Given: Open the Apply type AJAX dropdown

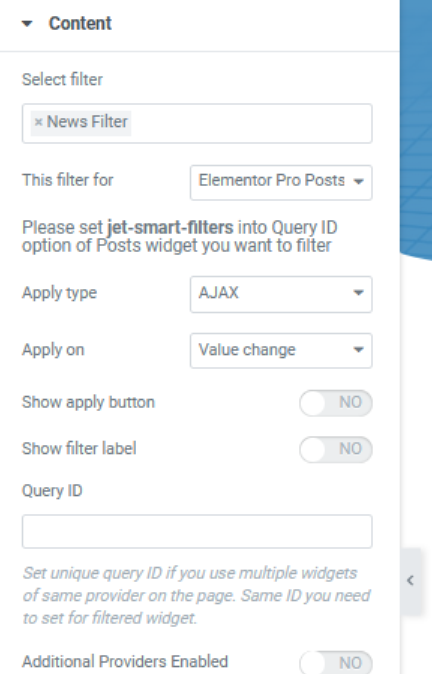Looking at the screenshot, I should pos(281,294).
